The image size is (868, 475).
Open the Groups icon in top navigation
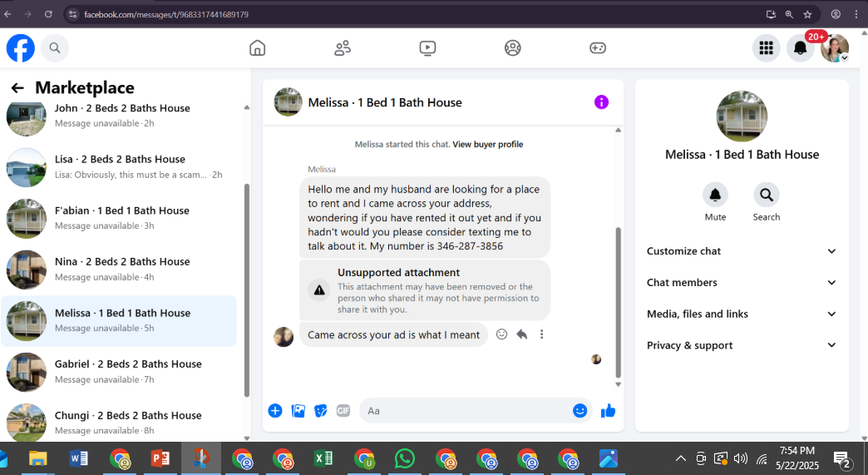(513, 48)
